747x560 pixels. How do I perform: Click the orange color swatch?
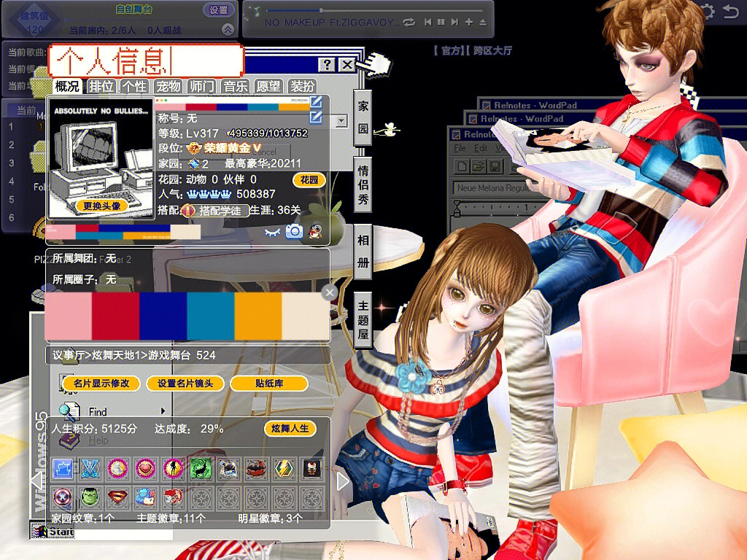(258, 317)
